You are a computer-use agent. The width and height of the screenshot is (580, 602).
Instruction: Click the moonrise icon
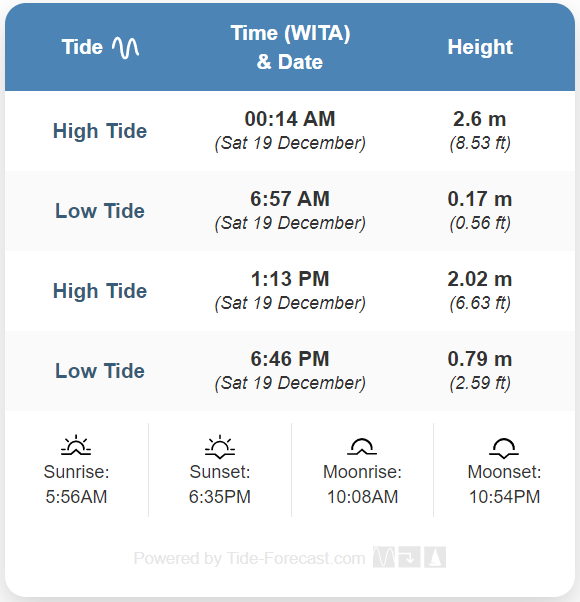click(x=362, y=447)
